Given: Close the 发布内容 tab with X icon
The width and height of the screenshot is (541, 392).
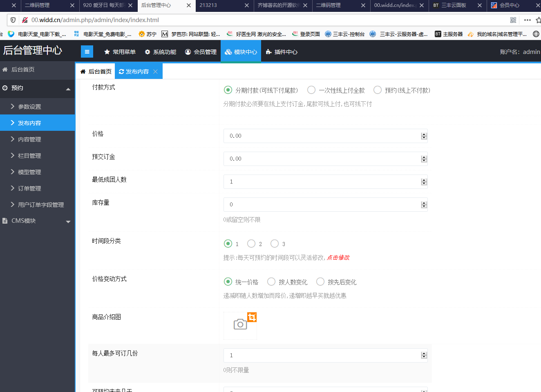Looking at the screenshot, I should (x=155, y=72).
